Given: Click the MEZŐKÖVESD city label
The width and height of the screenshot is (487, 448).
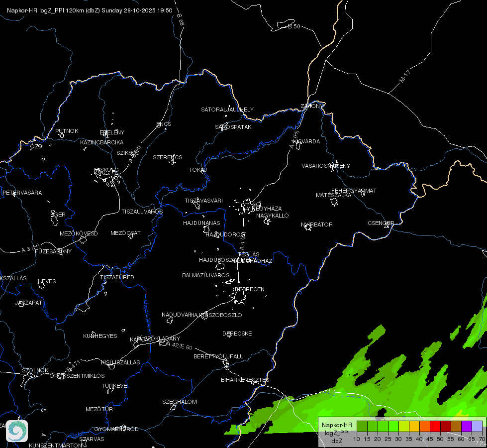Looking at the screenshot, I should pyautogui.click(x=79, y=233).
